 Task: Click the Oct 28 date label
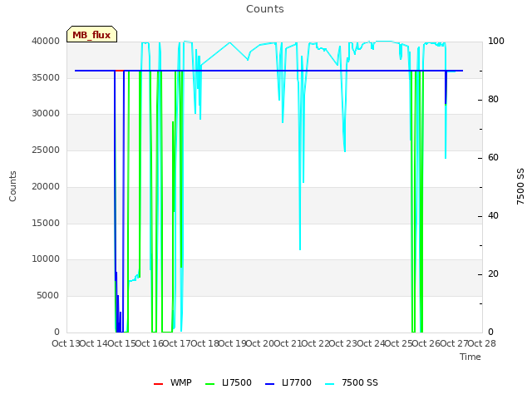[x=482, y=343]
